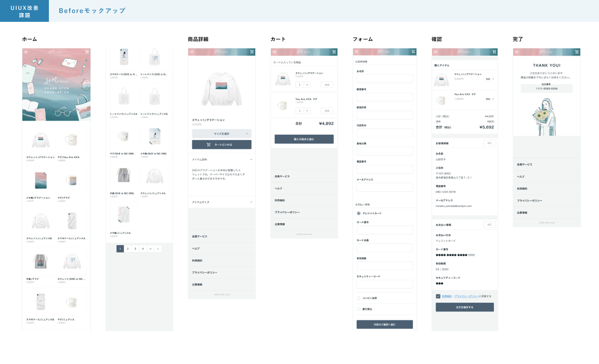The width and height of the screenshot is (599, 364).
Task: Select クレジットカード payment radio button
Action: point(359,214)
